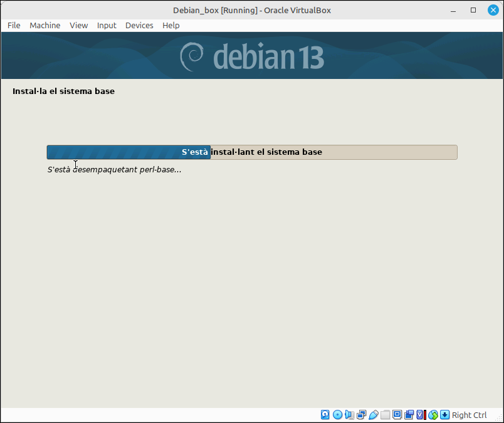Click the base system install progress bar

252,152
